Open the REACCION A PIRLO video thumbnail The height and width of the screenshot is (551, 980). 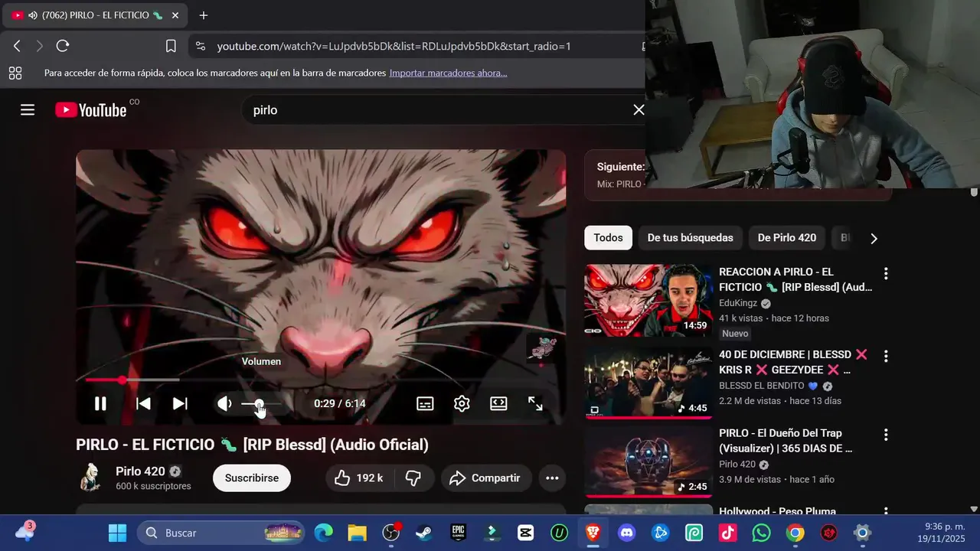[648, 301]
